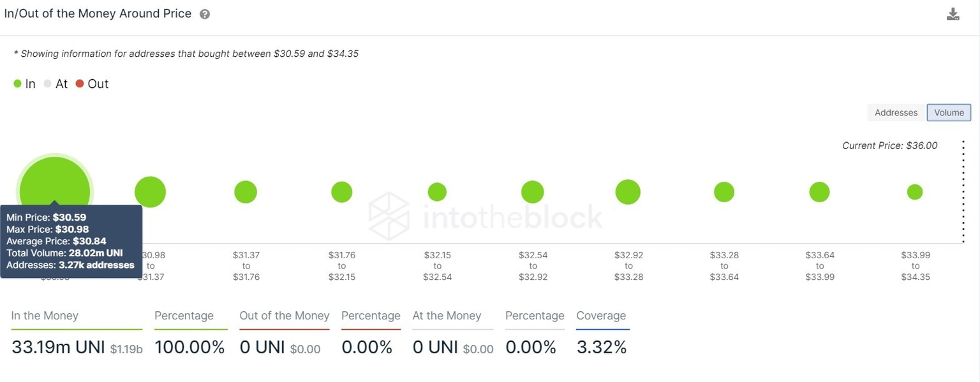Click the Current Price dotted line marker
The height and width of the screenshot is (382, 980).
coord(963,191)
